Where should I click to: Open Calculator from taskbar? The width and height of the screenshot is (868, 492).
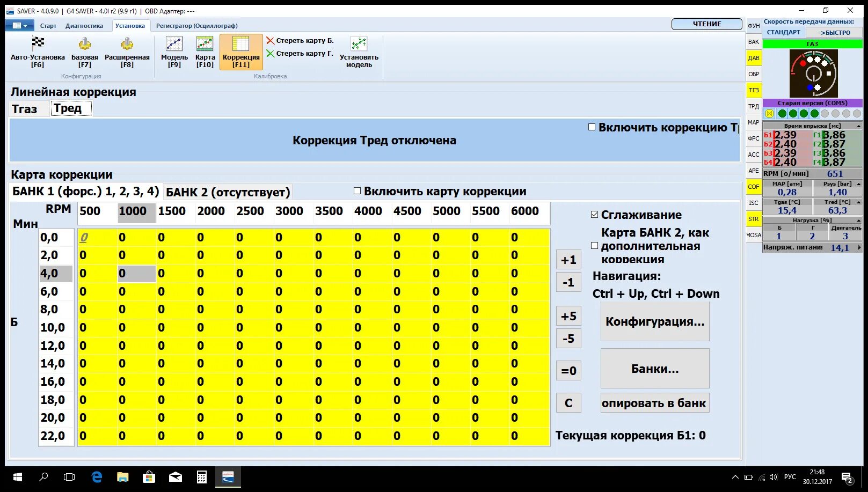click(x=202, y=477)
